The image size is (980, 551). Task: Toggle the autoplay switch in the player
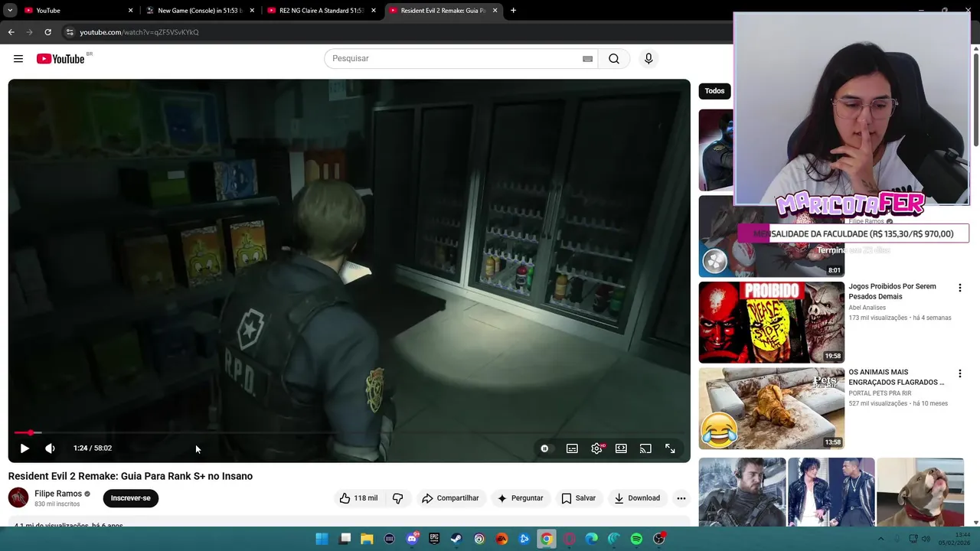tap(544, 448)
